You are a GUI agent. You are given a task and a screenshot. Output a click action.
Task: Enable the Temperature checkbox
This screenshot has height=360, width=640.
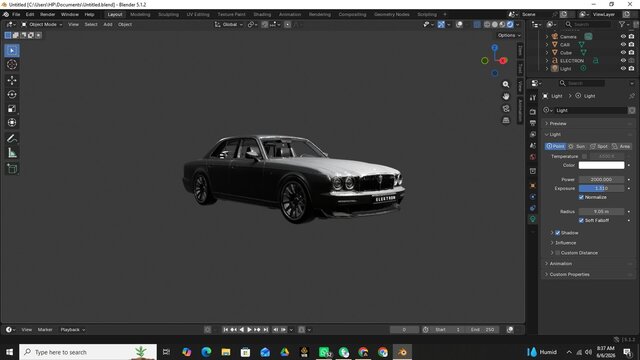click(584, 156)
